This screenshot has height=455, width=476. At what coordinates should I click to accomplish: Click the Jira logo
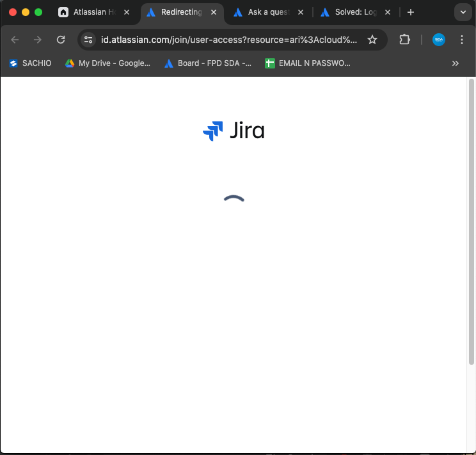pos(234,131)
